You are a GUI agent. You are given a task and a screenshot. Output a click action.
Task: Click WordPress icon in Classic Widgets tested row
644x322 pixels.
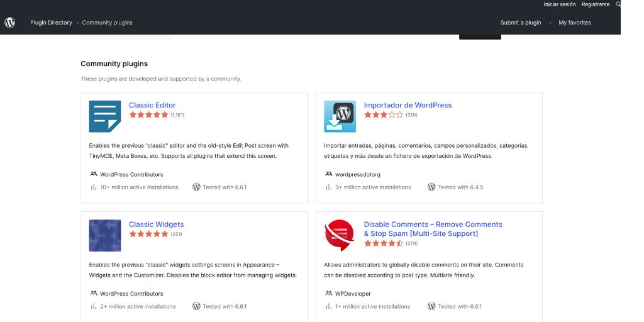click(x=196, y=306)
